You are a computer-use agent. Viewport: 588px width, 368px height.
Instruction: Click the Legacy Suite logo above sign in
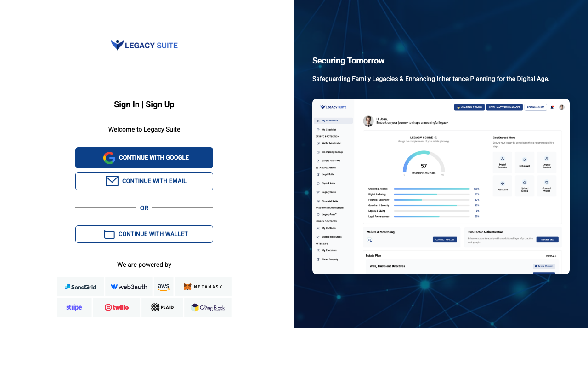144,45
